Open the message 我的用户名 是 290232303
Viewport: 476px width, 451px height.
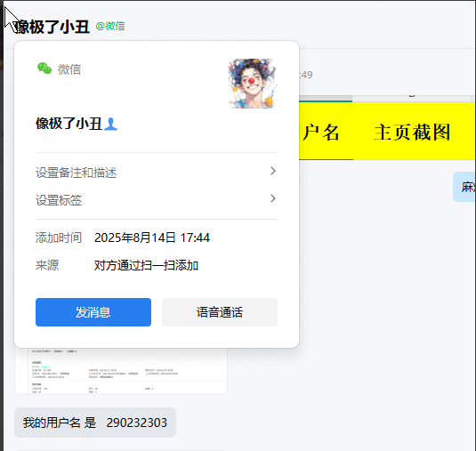[x=95, y=423]
